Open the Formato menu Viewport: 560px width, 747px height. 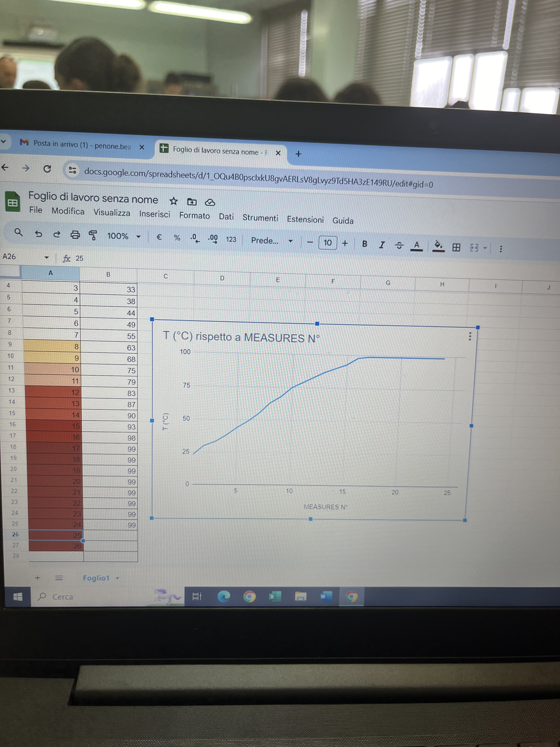pos(194,215)
